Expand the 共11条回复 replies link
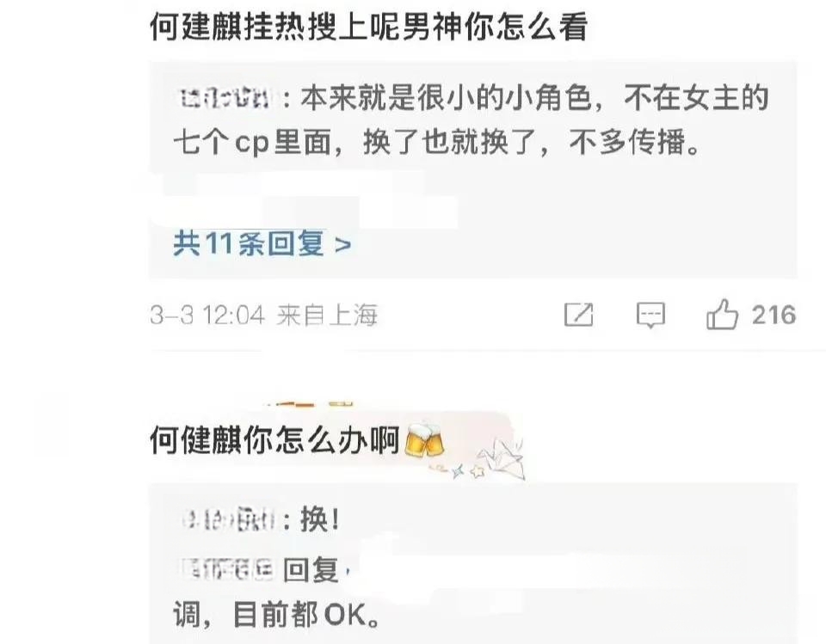This screenshot has height=644, width=826. [262, 243]
